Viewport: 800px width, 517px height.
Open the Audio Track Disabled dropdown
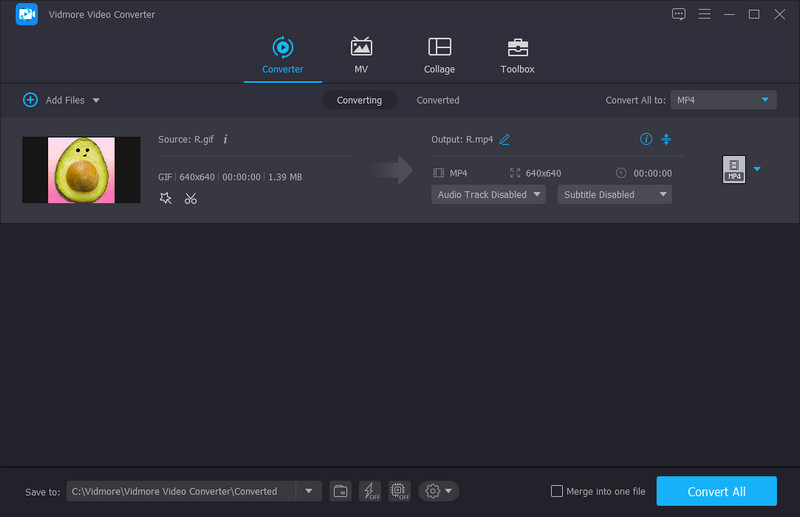[488, 195]
